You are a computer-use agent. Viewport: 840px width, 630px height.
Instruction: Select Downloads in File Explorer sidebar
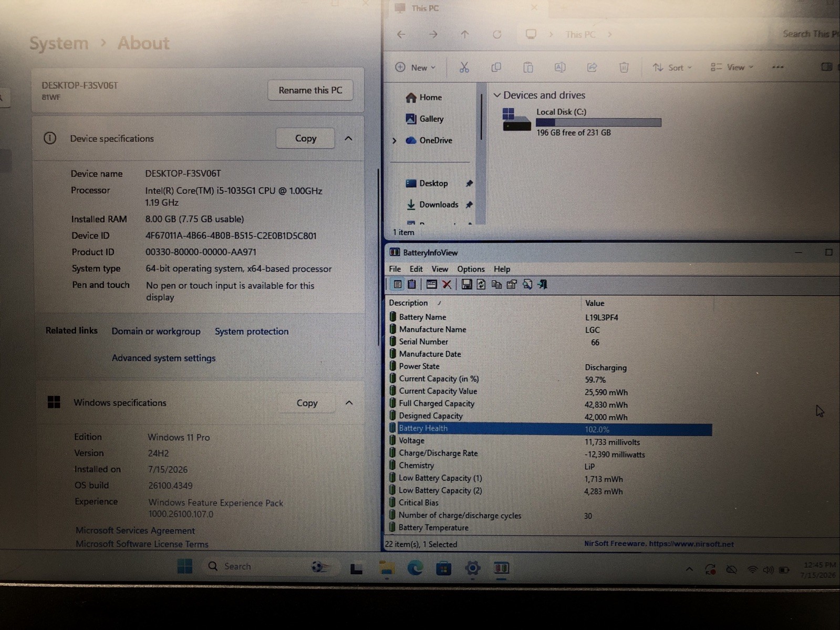[x=432, y=205]
